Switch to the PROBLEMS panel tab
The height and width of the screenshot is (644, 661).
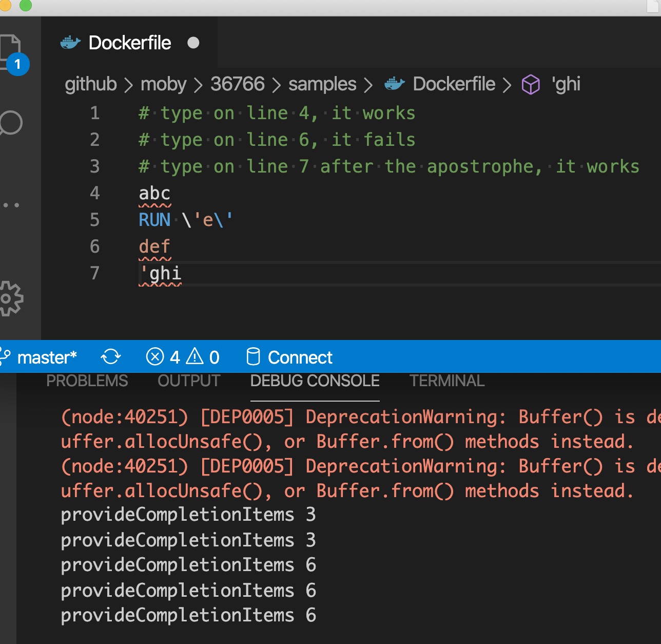click(x=87, y=381)
